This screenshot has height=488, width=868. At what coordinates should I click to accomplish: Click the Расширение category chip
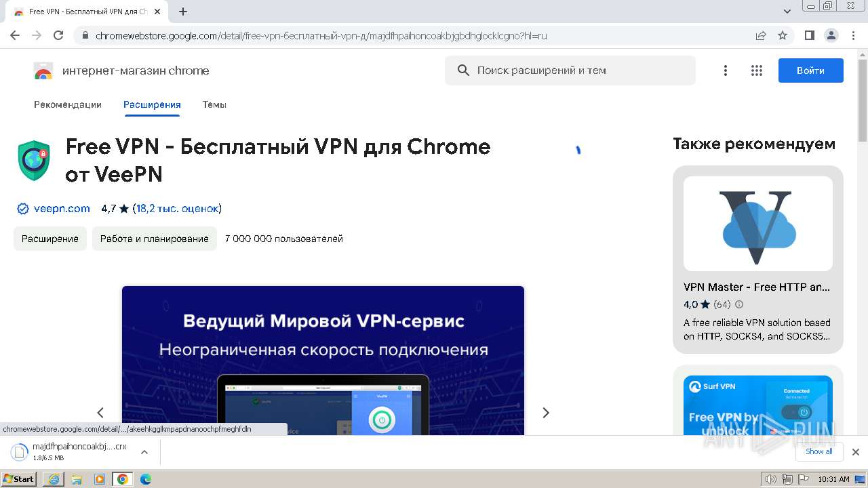[50, 239]
